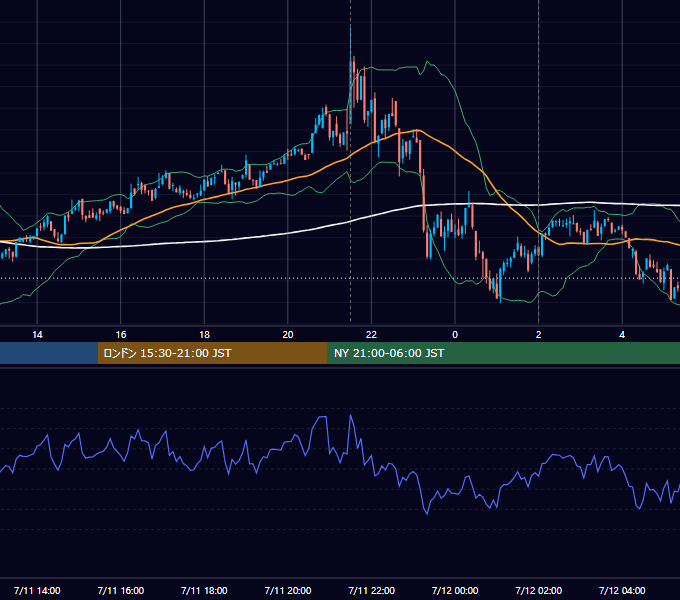Image resolution: width=680 pixels, height=600 pixels.
Task: Click the 4 hour label on price chart axis
Action: pyautogui.click(x=622, y=335)
